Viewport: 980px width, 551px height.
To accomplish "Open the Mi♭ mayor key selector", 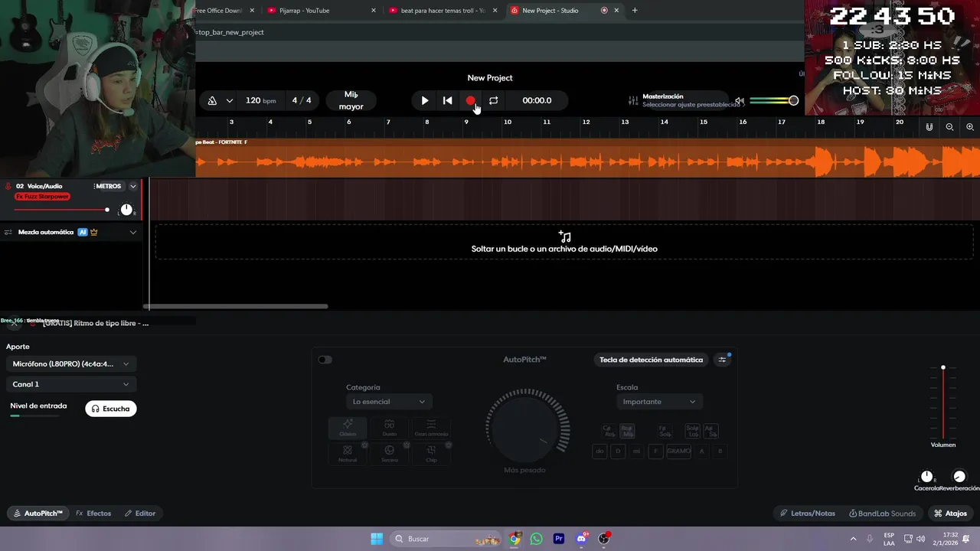I will click(351, 100).
